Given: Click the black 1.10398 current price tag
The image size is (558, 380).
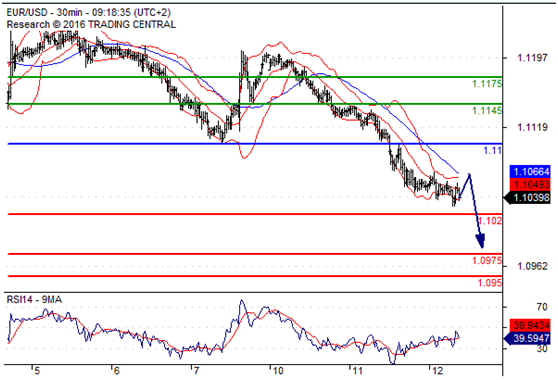Looking at the screenshot, I should pyautogui.click(x=528, y=197).
